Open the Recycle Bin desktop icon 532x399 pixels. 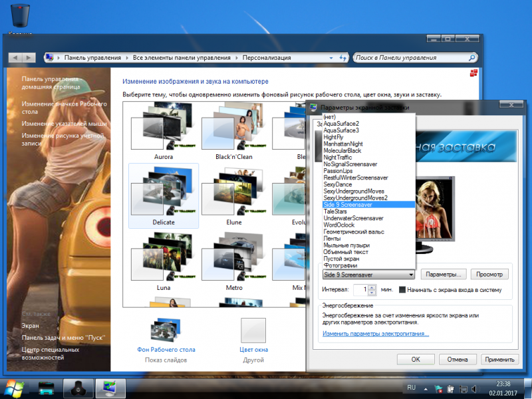[x=20, y=16]
